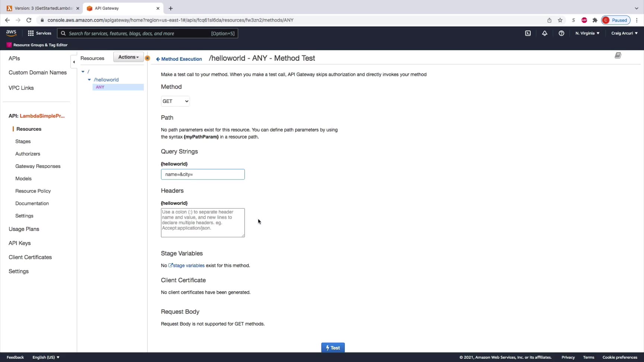
Task: Close the API Gateway tab
Action: [x=158, y=8]
